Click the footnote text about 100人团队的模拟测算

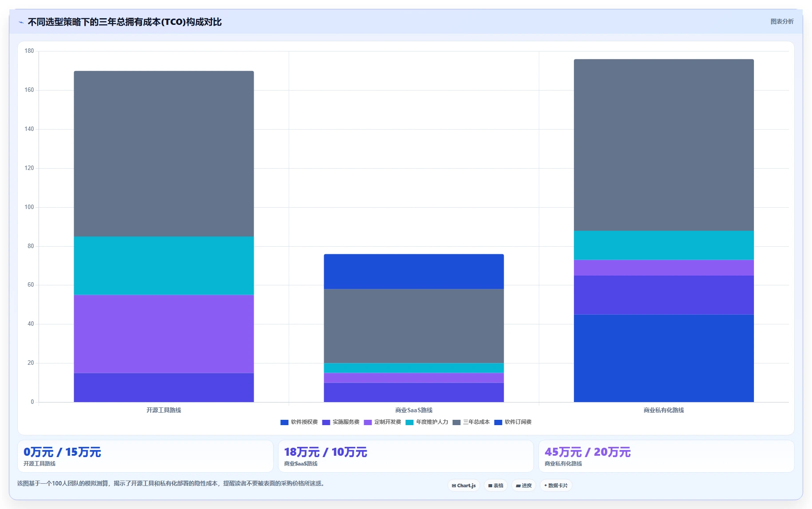[171, 483]
